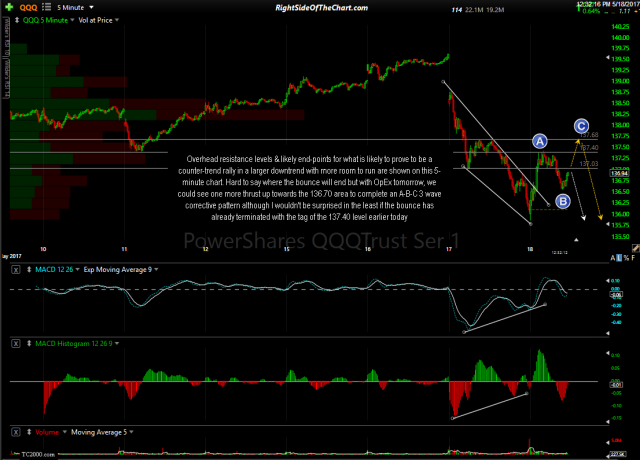Click the 137.68 resistance level label
This screenshot has height=460, width=640.
(589, 135)
